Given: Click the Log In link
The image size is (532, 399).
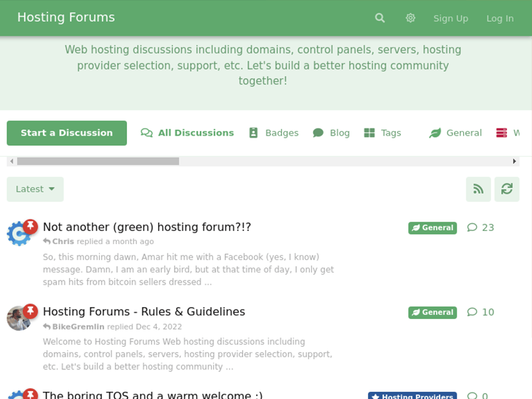Looking at the screenshot, I should tap(500, 19).
